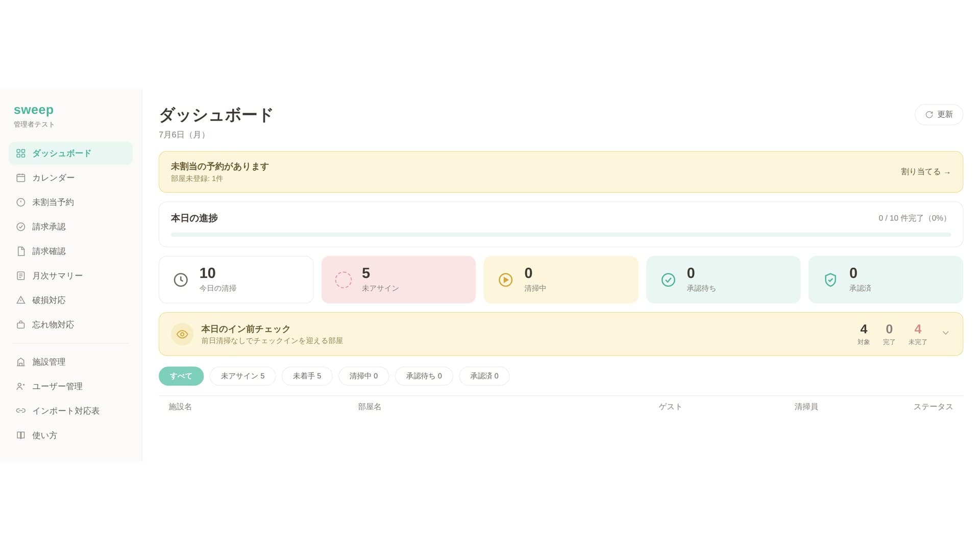Click the eye icon on 本日のイン前チェック

pos(182,334)
